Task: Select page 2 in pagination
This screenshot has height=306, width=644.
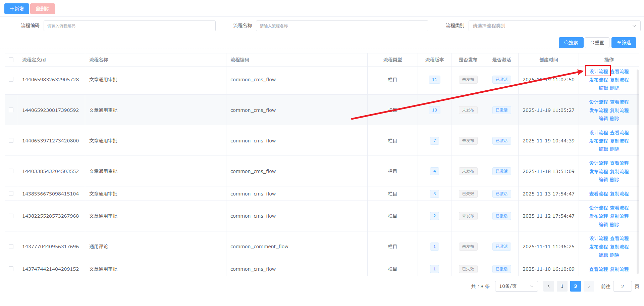Action: (575, 286)
